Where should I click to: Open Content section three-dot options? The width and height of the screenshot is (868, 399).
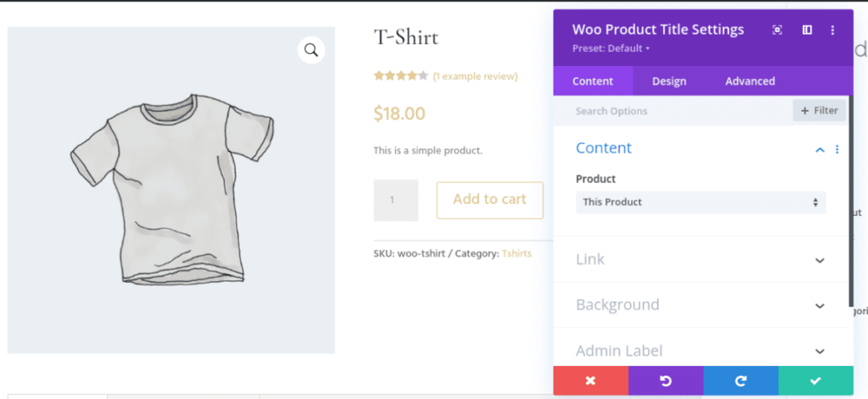[837, 149]
